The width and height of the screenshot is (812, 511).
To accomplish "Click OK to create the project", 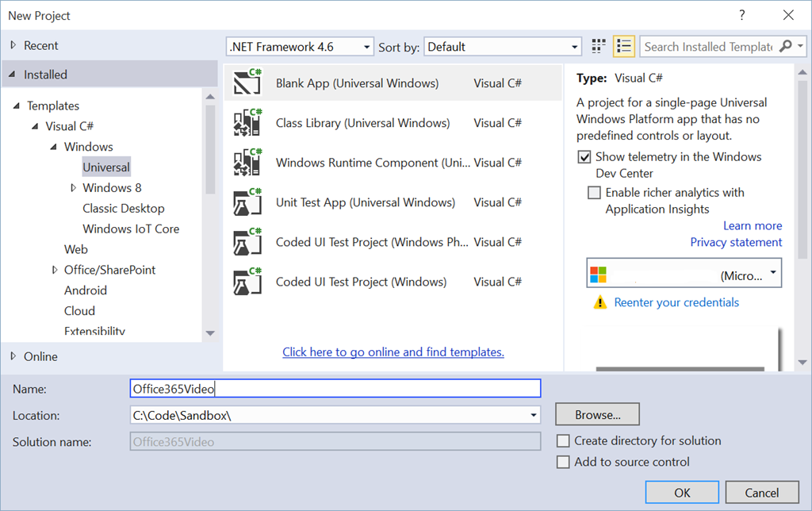I will pyautogui.click(x=682, y=492).
